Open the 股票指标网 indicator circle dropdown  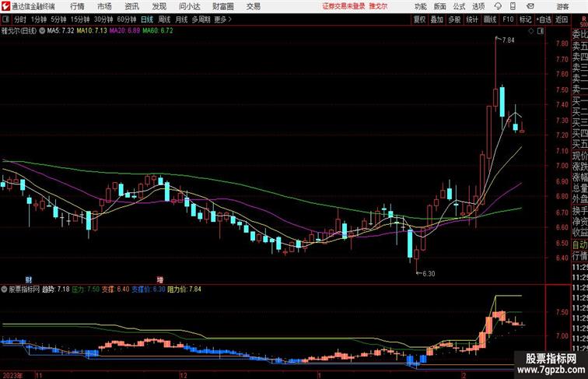tap(4, 290)
